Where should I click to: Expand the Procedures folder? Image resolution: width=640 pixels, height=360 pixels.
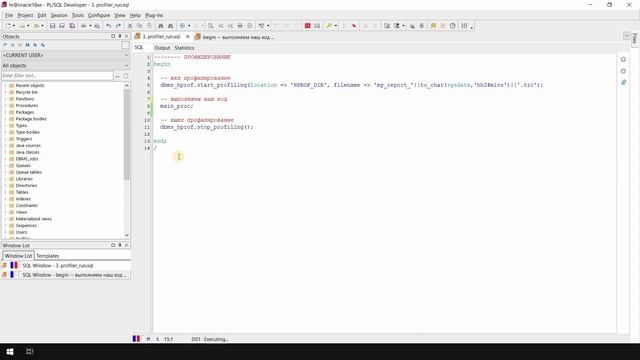tap(5, 106)
